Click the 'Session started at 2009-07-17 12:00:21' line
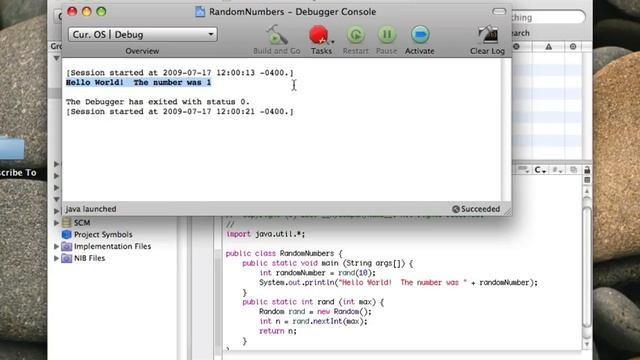 click(180, 111)
